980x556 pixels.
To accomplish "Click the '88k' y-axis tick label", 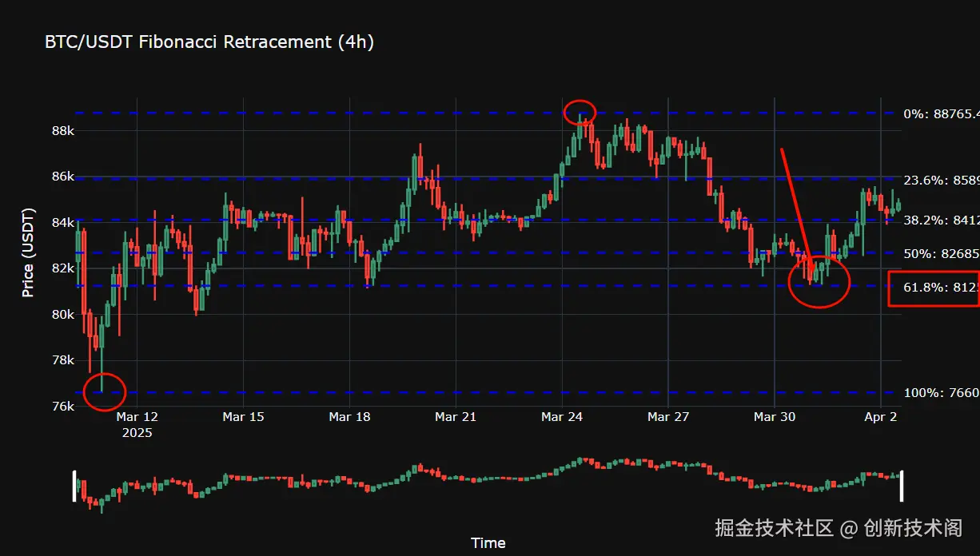I will pos(64,131).
